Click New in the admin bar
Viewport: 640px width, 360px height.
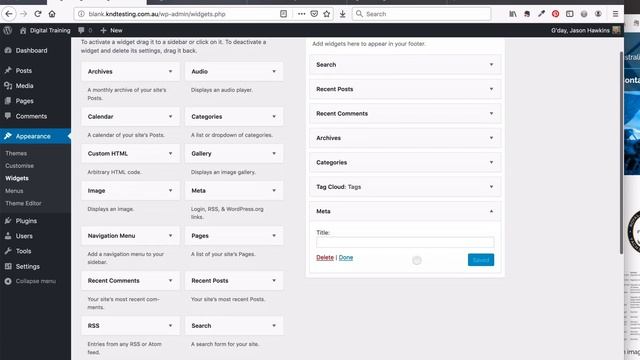tap(111, 30)
